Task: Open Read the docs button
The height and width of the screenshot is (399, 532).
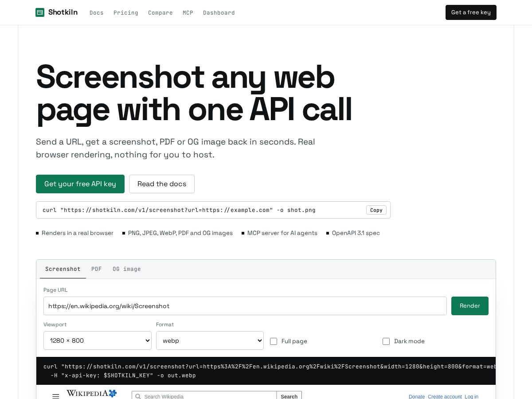Action: 162,184
